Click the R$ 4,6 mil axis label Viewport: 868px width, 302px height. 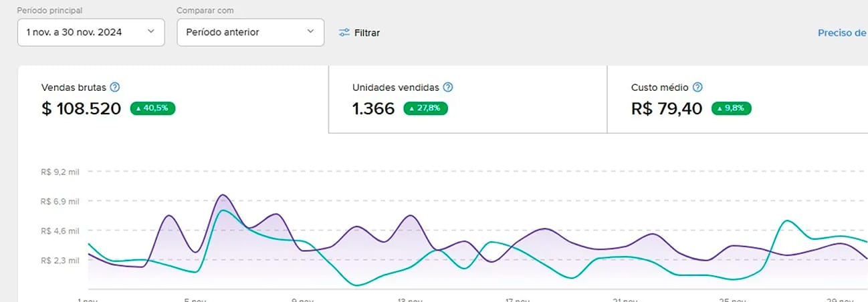coord(60,231)
